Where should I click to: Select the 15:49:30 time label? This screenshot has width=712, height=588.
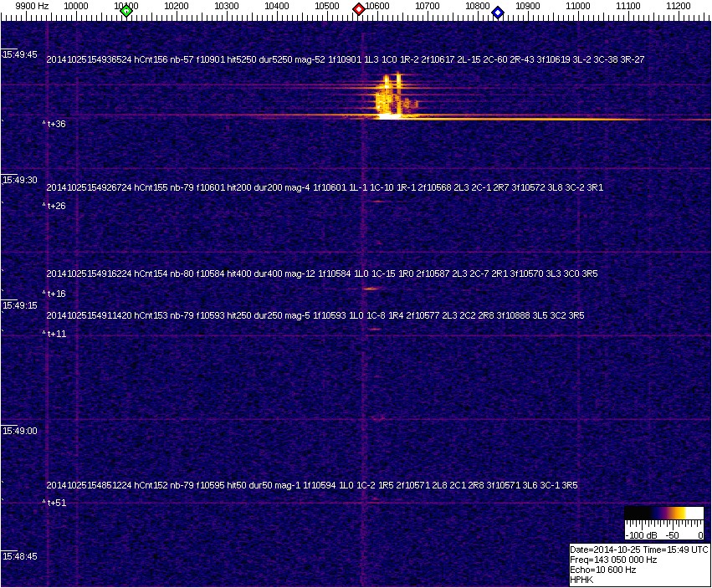coord(20,180)
